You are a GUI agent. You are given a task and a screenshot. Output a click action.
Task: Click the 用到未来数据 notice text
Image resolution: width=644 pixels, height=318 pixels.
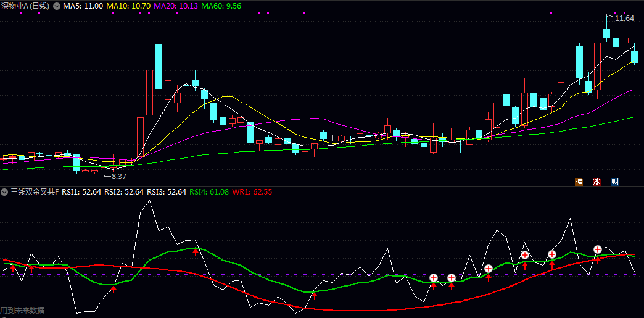click(23, 311)
